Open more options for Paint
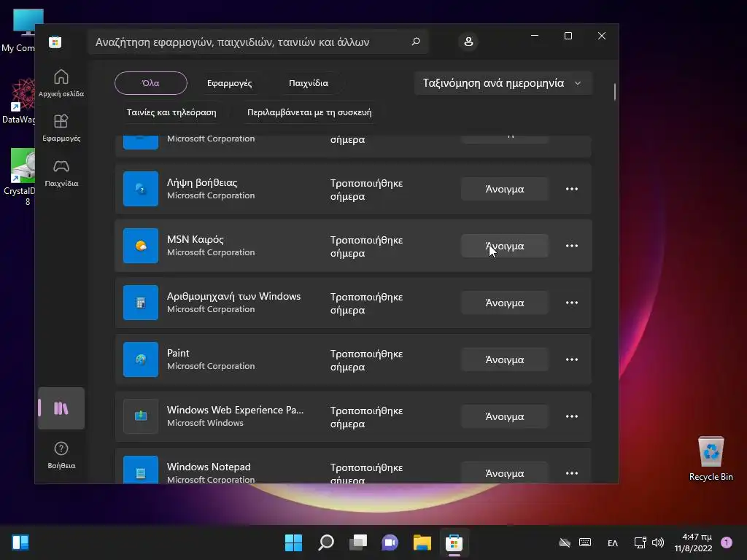 [572, 359]
